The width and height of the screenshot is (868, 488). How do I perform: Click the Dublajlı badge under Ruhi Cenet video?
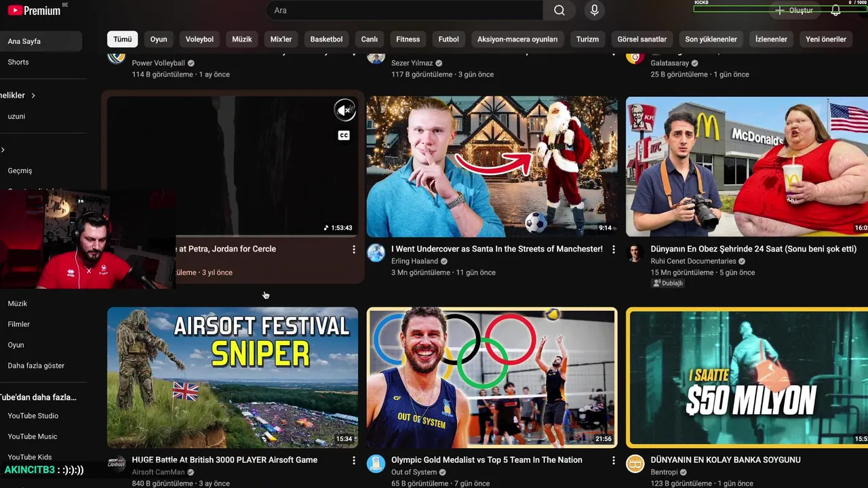pyautogui.click(x=668, y=283)
